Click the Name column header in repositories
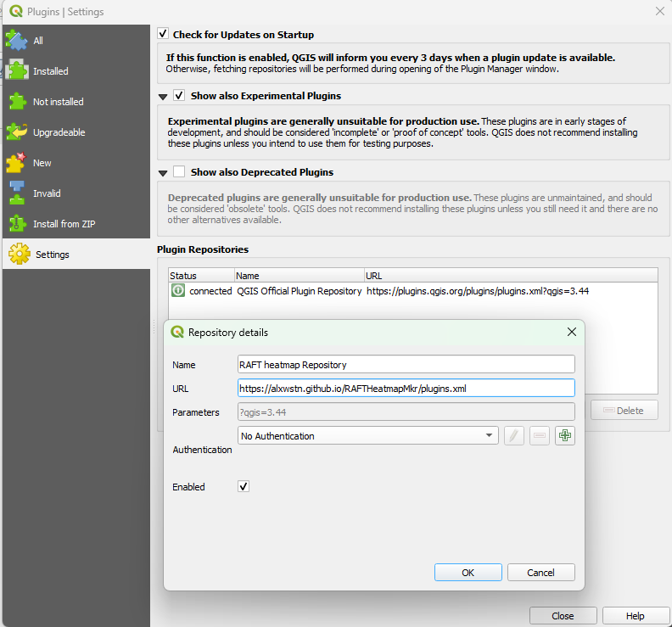Viewport: 672px width, 627px height. click(x=300, y=275)
